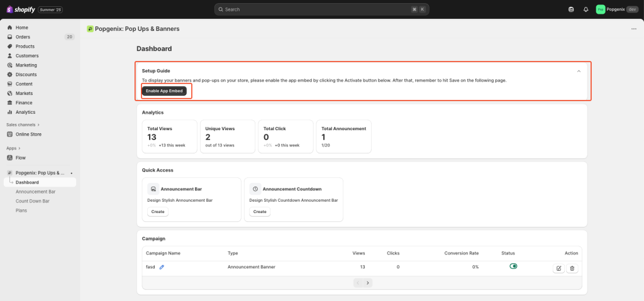The width and height of the screenshot is (644, 301).
Task: Expand the Sales channels section
Action: tap(23, 124)
